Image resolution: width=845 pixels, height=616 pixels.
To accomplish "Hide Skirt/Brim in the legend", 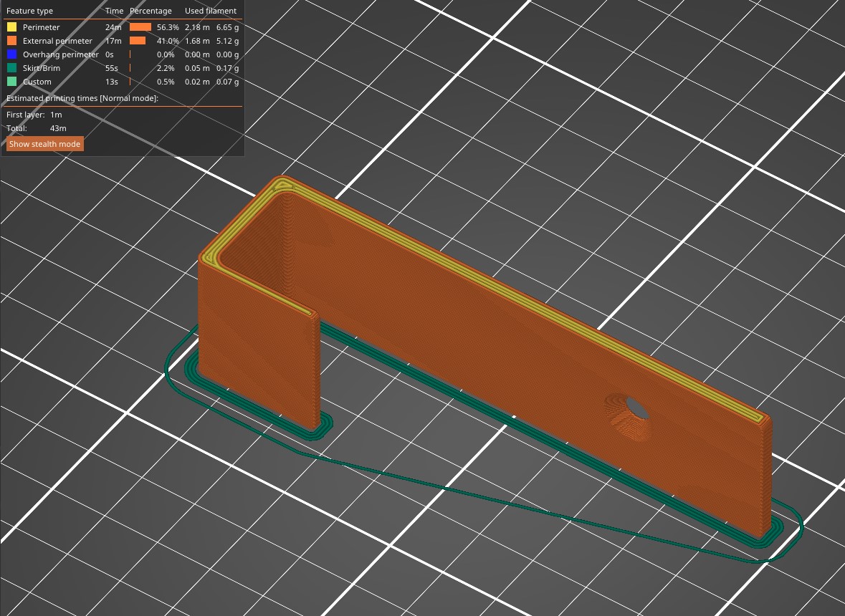I will point(42,68).
